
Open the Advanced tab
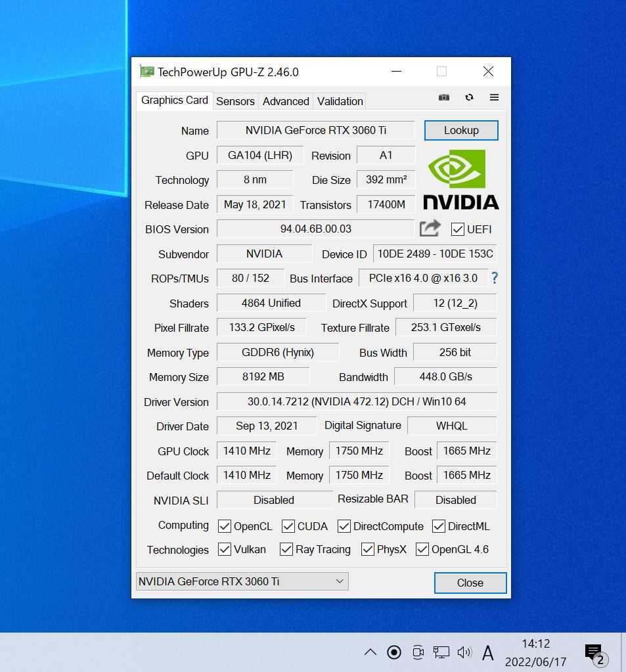tap(286, 102)
